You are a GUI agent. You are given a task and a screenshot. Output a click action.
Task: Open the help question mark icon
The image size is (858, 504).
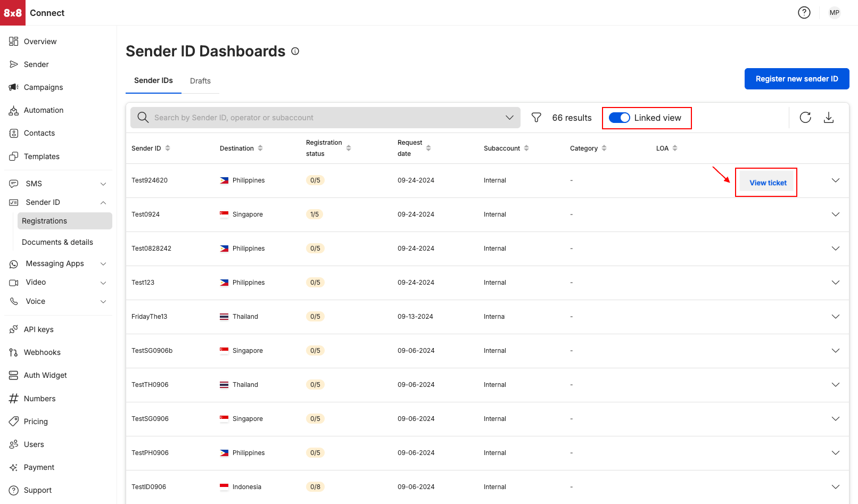coord(804,12)
